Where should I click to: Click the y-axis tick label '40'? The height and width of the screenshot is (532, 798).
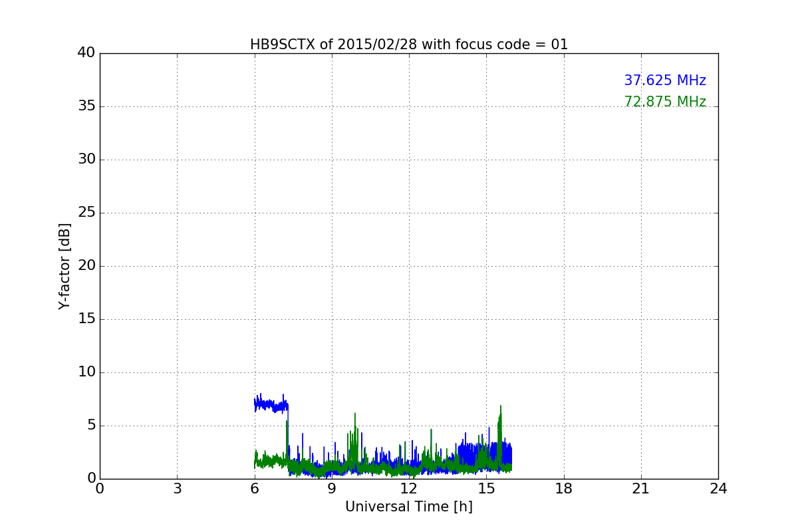[x=86, y=53]
